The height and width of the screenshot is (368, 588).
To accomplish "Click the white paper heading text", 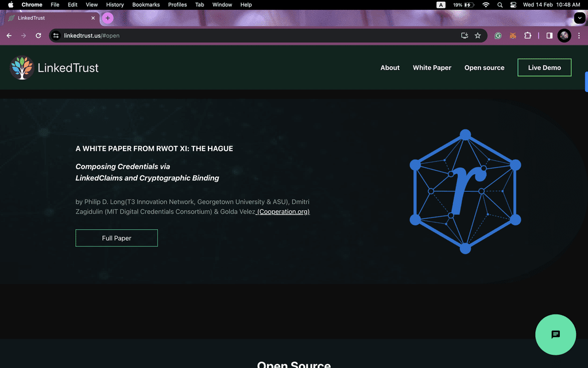I will [x=154, y=149].
